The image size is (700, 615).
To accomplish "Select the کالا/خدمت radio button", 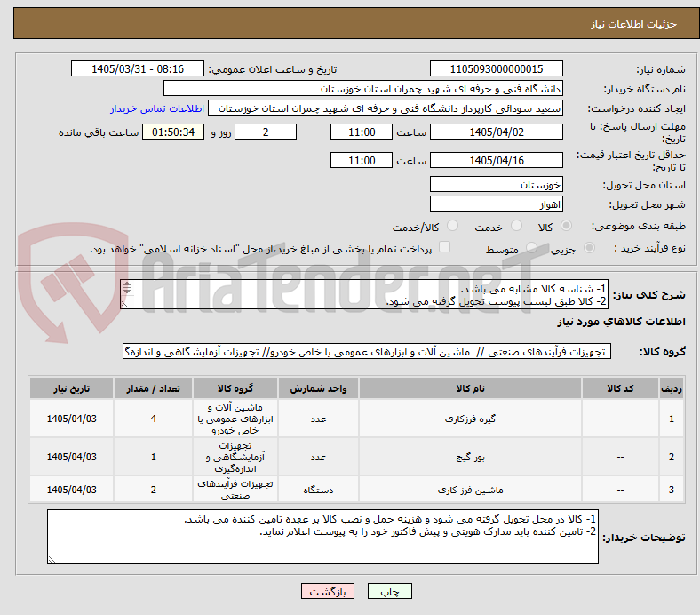I will pos(453,226).
